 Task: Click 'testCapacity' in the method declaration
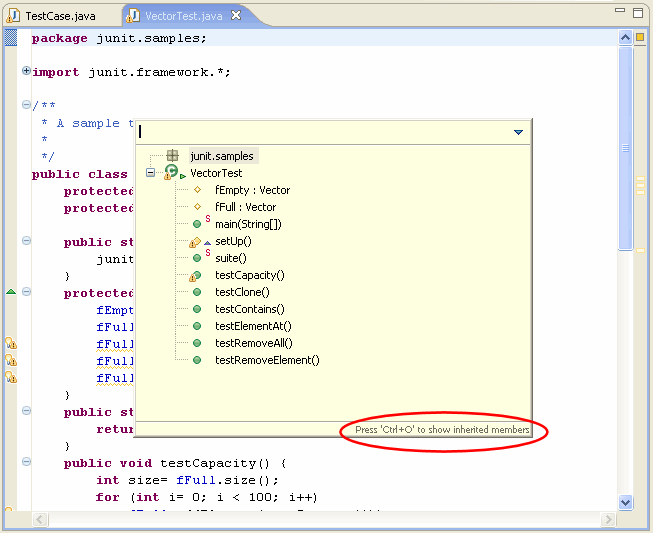(x=208, y=463)
